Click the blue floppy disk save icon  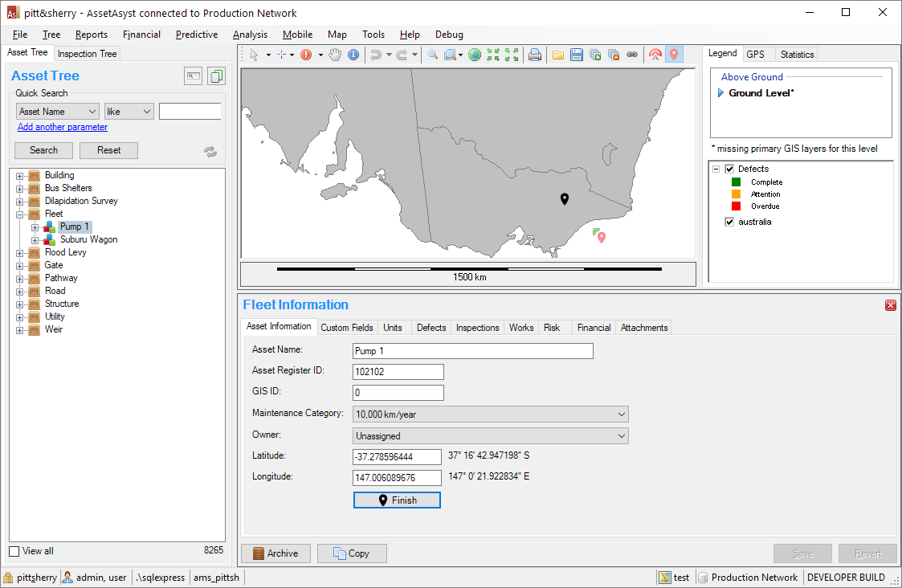[x=576, y=55]
